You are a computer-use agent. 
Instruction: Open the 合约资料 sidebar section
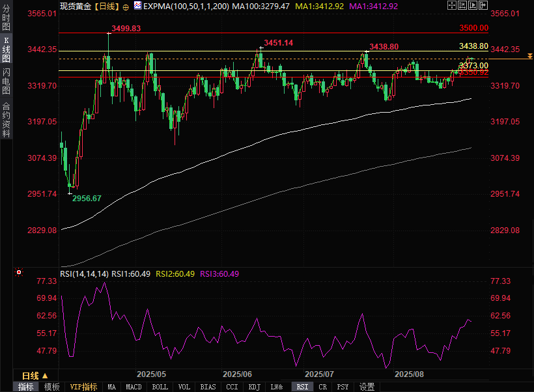click(x=6, y=120)
